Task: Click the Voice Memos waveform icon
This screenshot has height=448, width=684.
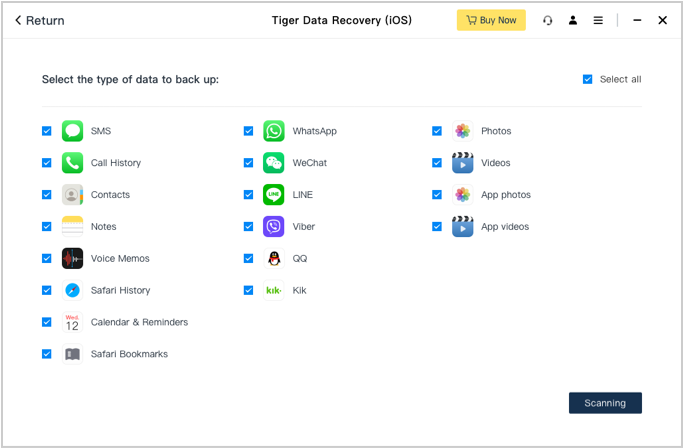Action: [72, 258]
